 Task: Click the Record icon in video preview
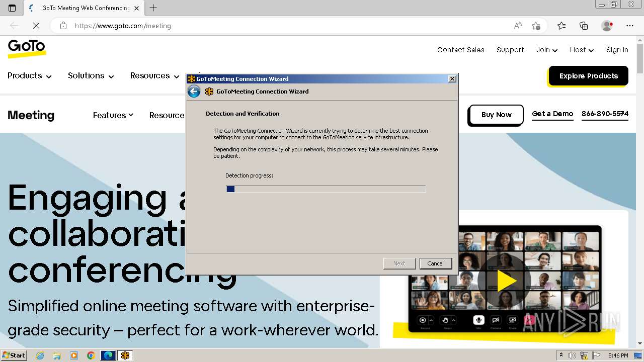(x=423, y=320)
